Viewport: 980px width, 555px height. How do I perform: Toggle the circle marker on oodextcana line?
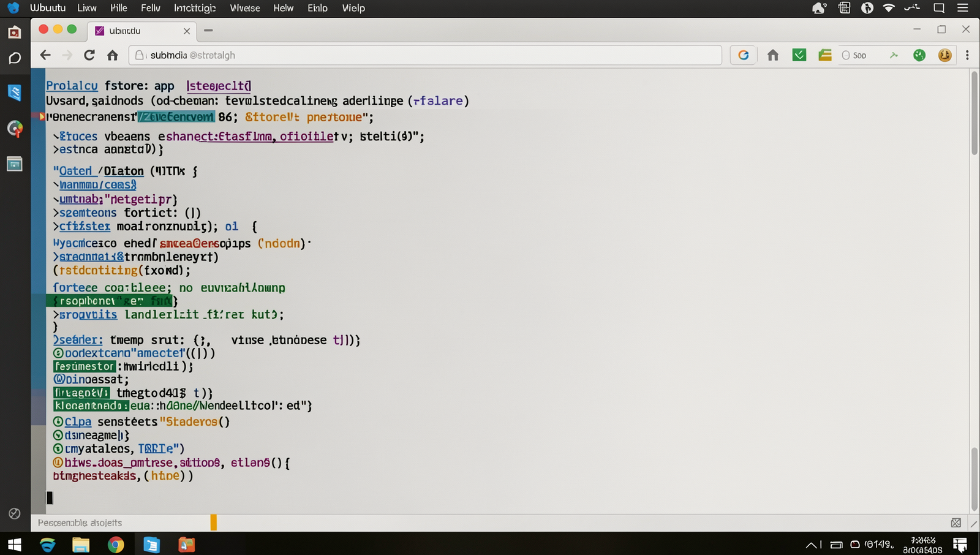58,353
